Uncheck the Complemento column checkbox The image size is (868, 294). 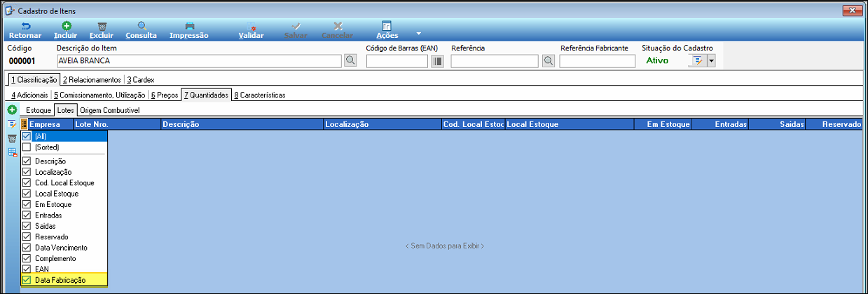27,258
